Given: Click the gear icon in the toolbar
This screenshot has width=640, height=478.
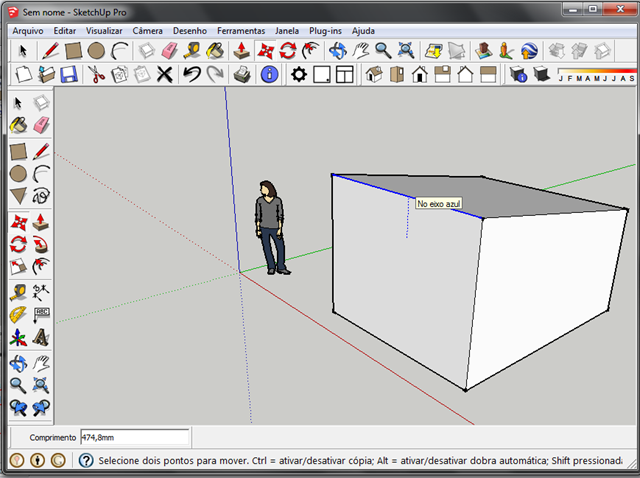Looking at the screenshot, I should point(299,75).
